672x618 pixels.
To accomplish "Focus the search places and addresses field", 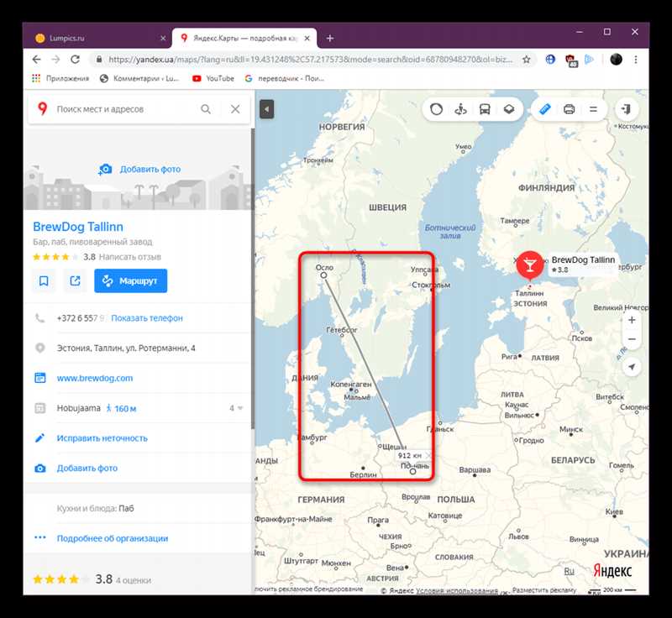I will coord(124,109).
